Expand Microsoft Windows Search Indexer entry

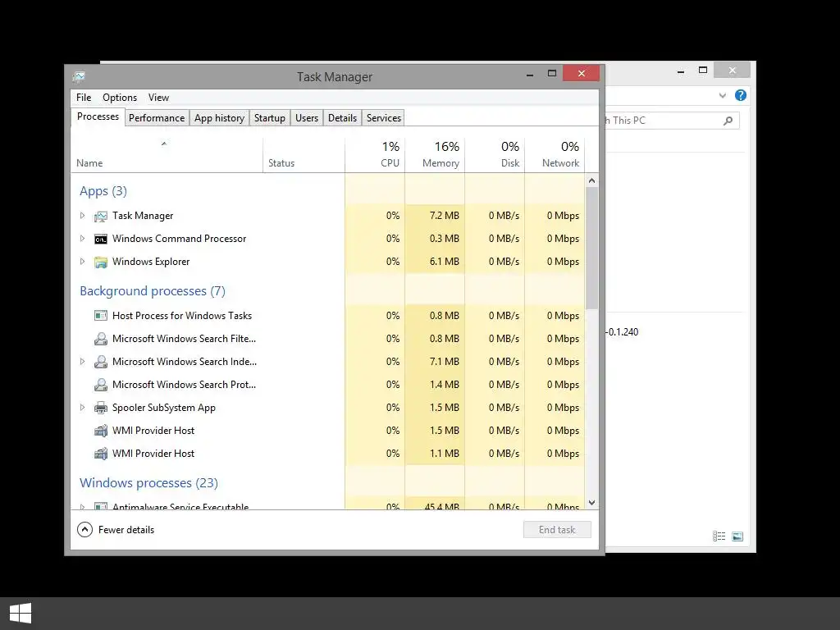point(82,362)
